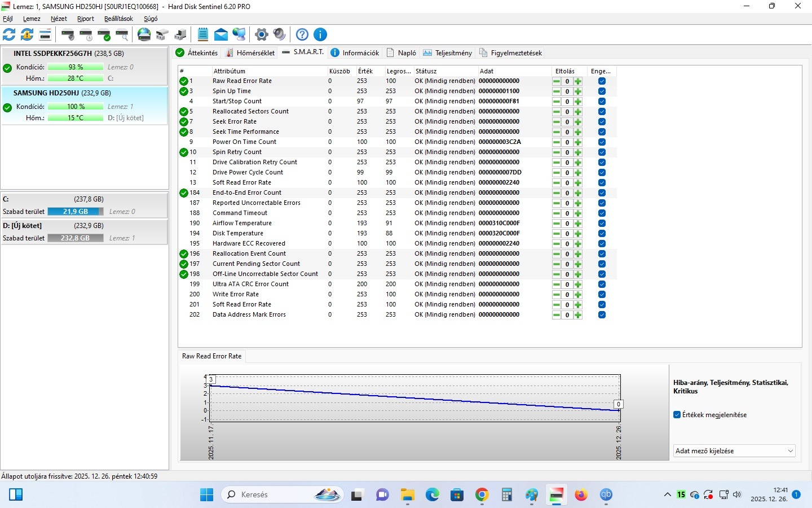Screen dimensions: 812x508
Task: Increase offset for Spin Up Time with plus
Action: pos(578,91)
